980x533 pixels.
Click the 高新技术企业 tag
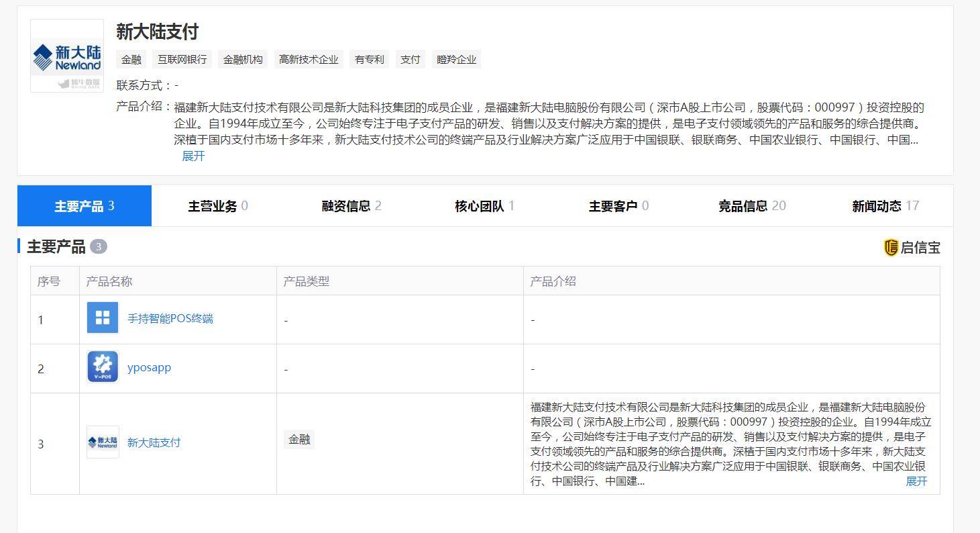(x=309, y=59)
